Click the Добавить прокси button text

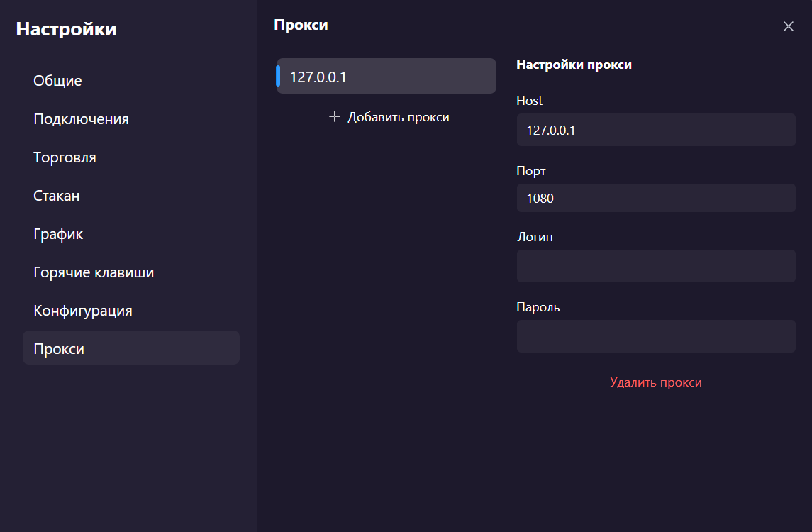(x=399, y=117)
